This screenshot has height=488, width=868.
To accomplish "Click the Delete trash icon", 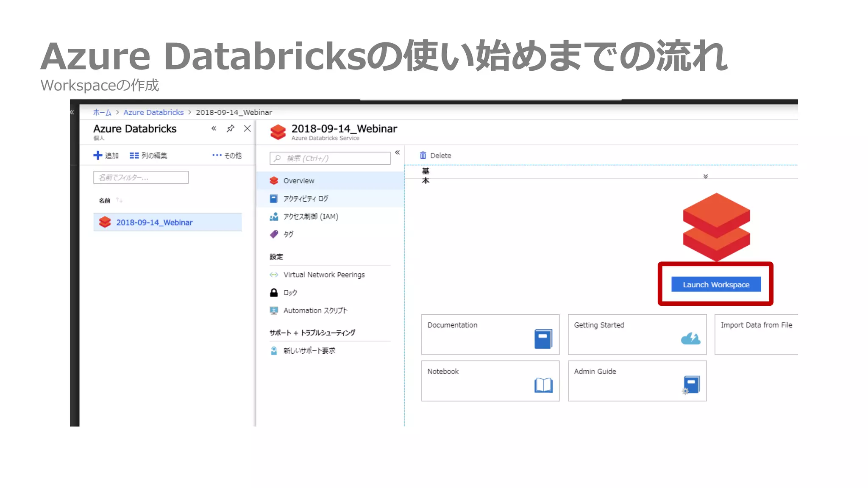I will pyautogui.click(x=423, y=155).
